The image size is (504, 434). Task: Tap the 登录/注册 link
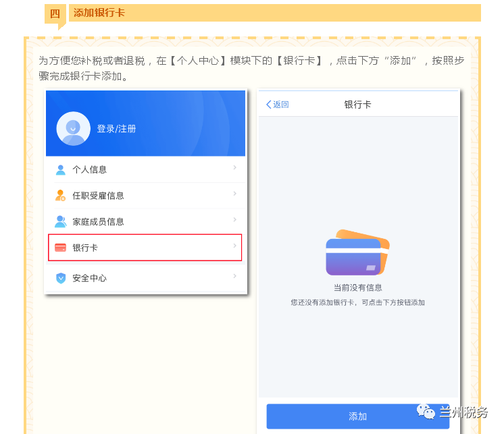116,129
